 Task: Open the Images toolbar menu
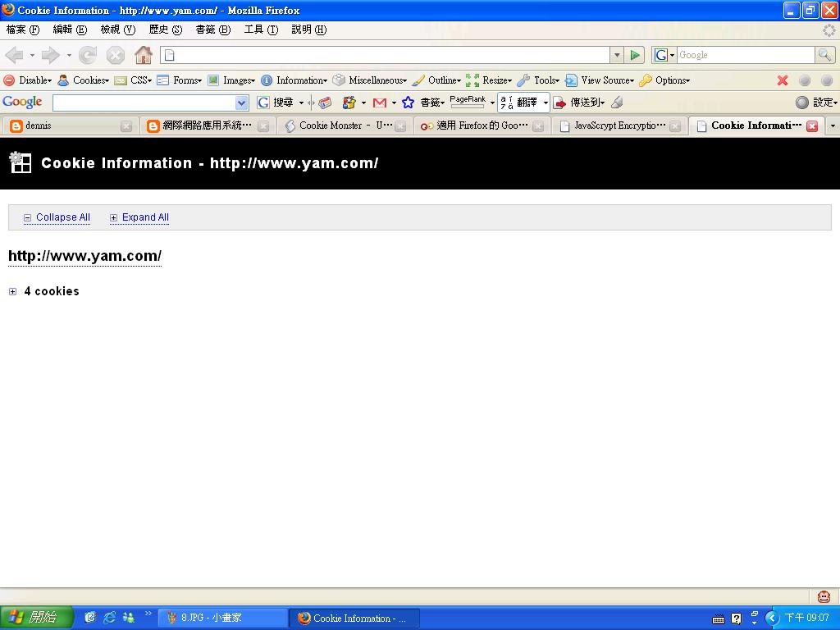coord(231,80)
